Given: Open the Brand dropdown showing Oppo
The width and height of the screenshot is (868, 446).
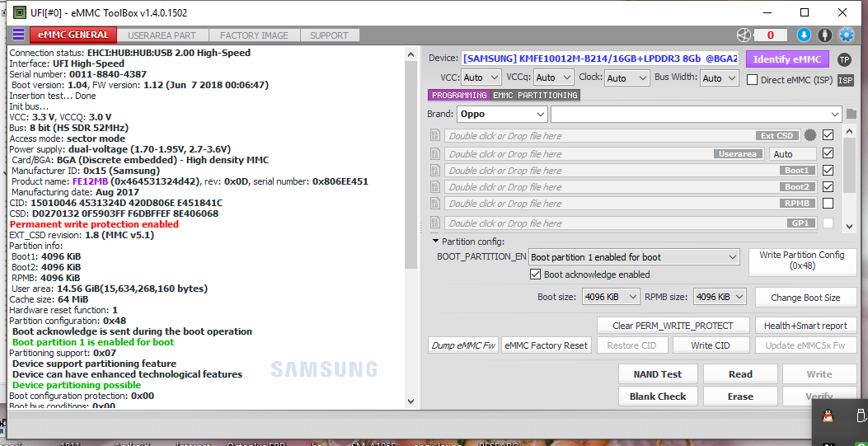Looking at the screenshot, I should 502,114.
